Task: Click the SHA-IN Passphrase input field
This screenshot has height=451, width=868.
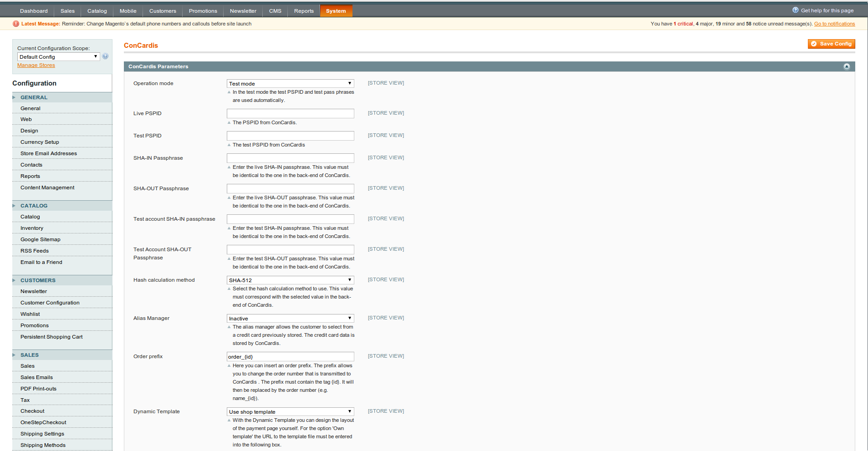Action: (290, 158)
